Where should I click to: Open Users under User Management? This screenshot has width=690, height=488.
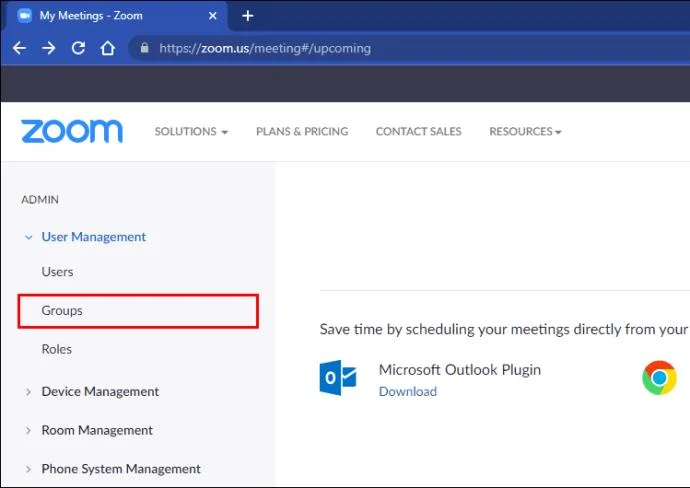pos(57,272)
